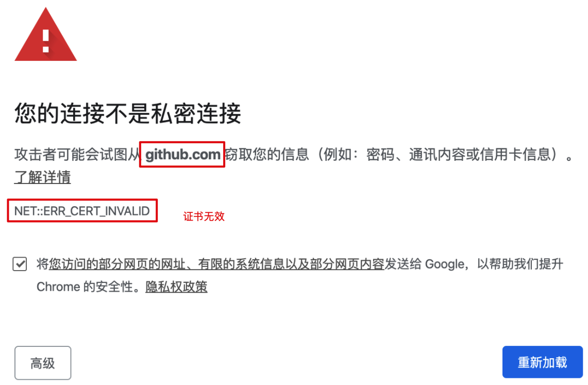Viewport: 588px width, 385px height.
Task: Open the 了解详情 link
Action: tap(42, 177)
